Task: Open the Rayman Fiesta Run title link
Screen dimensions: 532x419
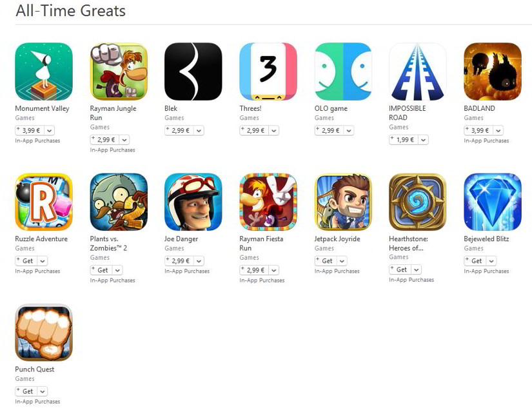Action: point(261,243)
